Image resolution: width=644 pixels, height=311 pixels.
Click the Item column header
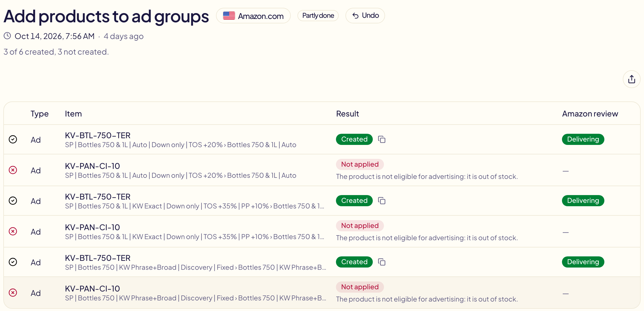73,114
